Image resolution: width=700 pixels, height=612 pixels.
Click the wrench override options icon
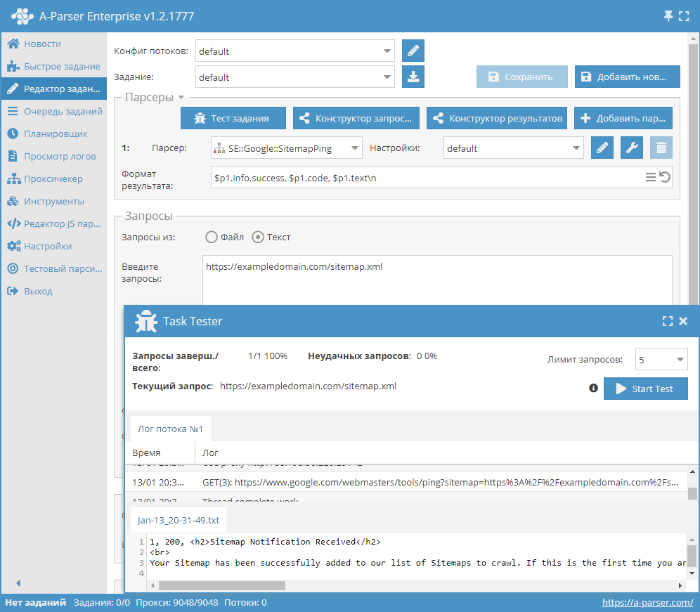pyautogui.click(x=632, y=148)
